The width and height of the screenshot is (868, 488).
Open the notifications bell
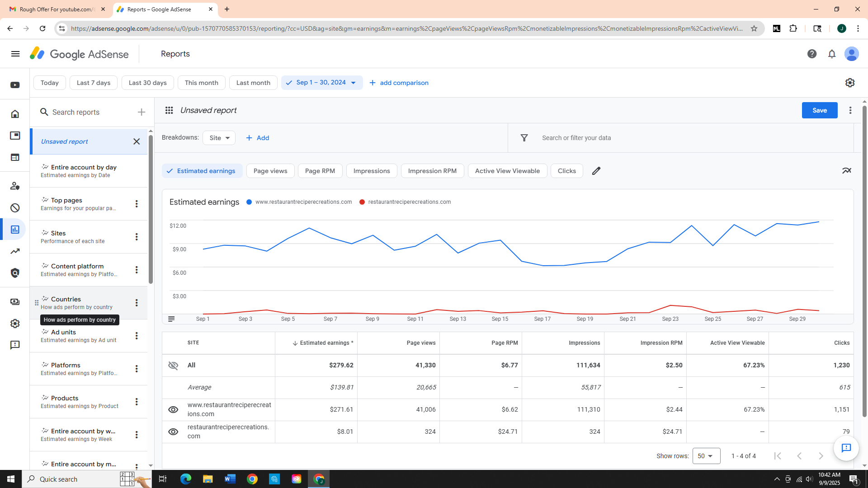(832, 54)
